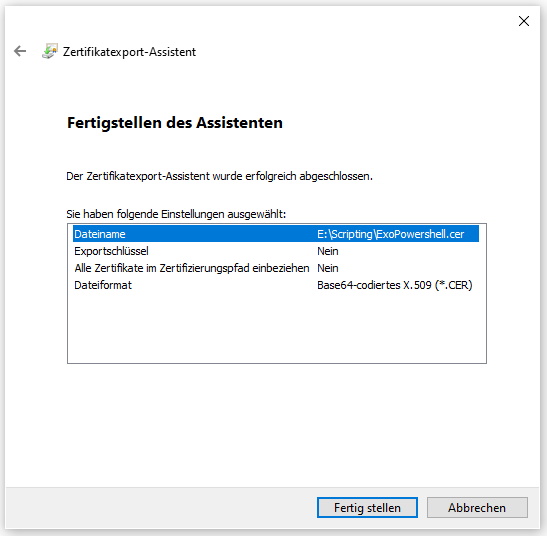The width and height of the screenshot is (547, 536).
Task: Close the wizard with the X
Action: (x=524, y=21)
